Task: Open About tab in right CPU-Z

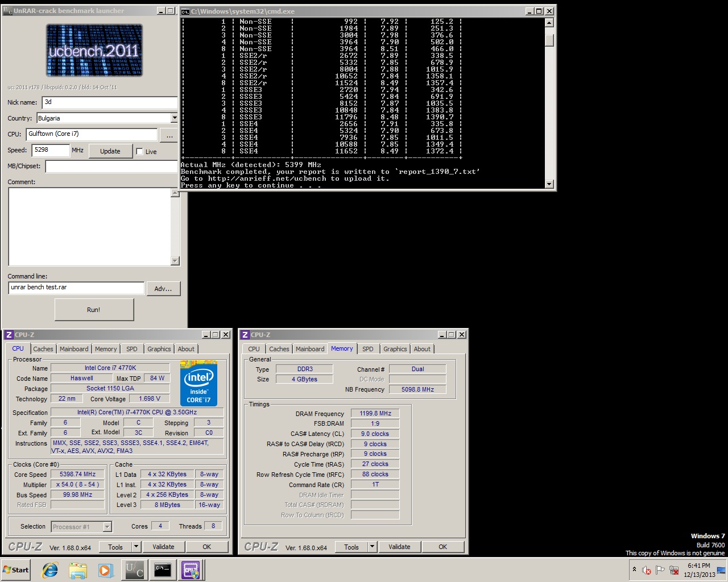Action: (422, 349)
